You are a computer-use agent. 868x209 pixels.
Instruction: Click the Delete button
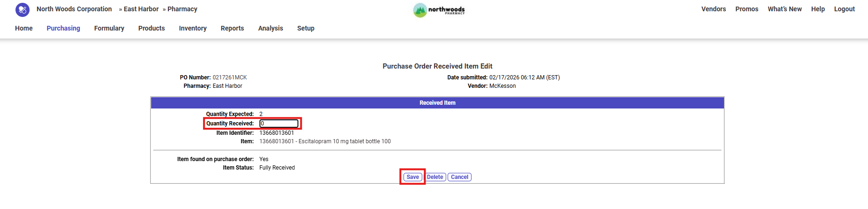tap(435, 177)
